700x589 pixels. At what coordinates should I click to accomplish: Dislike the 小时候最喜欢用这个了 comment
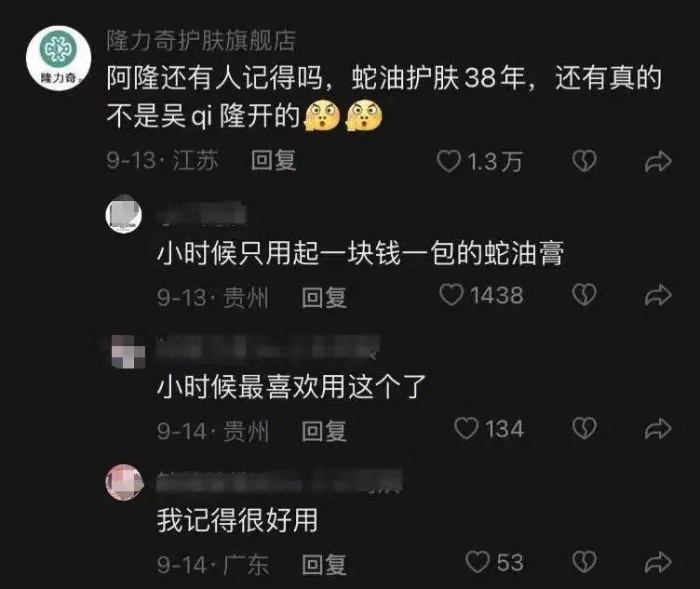point(584,428)
